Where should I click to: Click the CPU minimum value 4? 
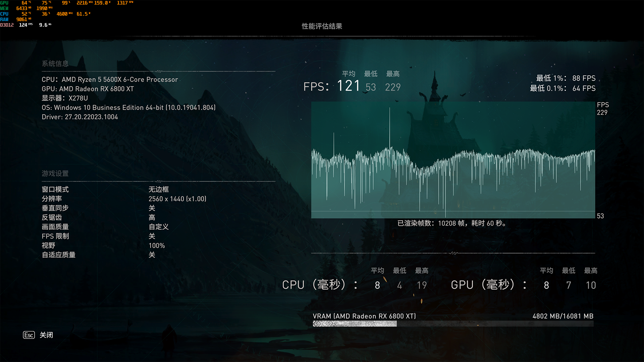click(399, 285)
